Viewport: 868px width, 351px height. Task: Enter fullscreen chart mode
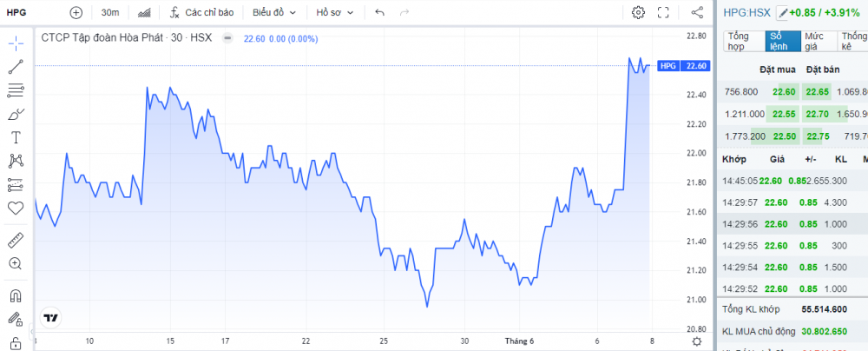click(x=663, y=12)
